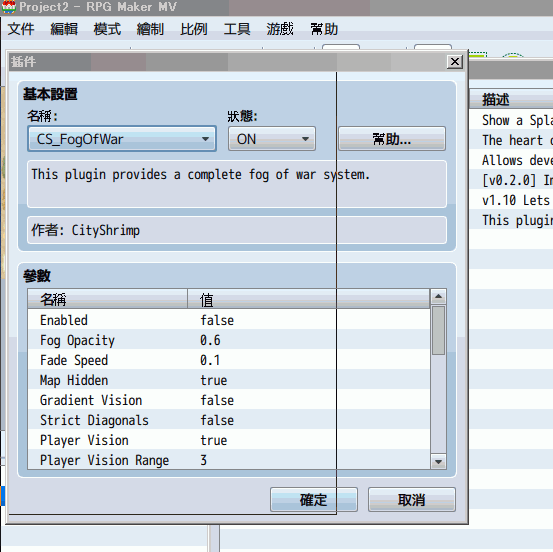Screen dimensions: 553x552
Task: Click the 值 column header
Action: (x=309, y=299)
